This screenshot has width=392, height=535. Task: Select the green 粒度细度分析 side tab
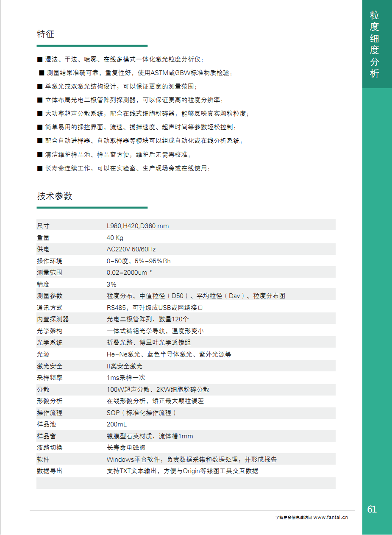pyautogui.click(x=374, y=45)
